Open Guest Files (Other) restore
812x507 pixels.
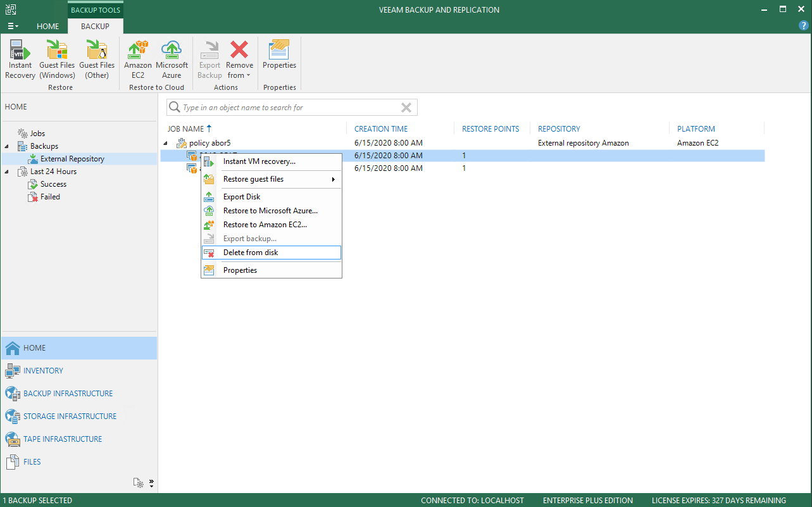click(97, 59)
